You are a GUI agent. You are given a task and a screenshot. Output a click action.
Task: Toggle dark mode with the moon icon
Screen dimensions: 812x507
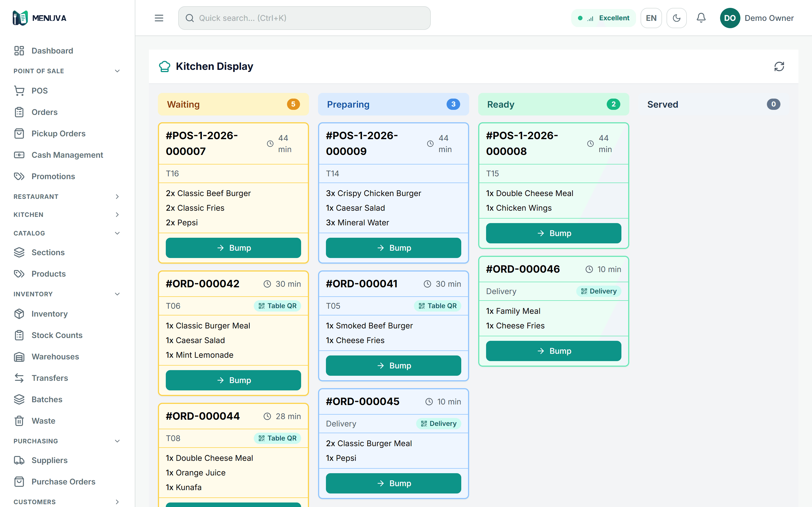click(x=676, y=18)
